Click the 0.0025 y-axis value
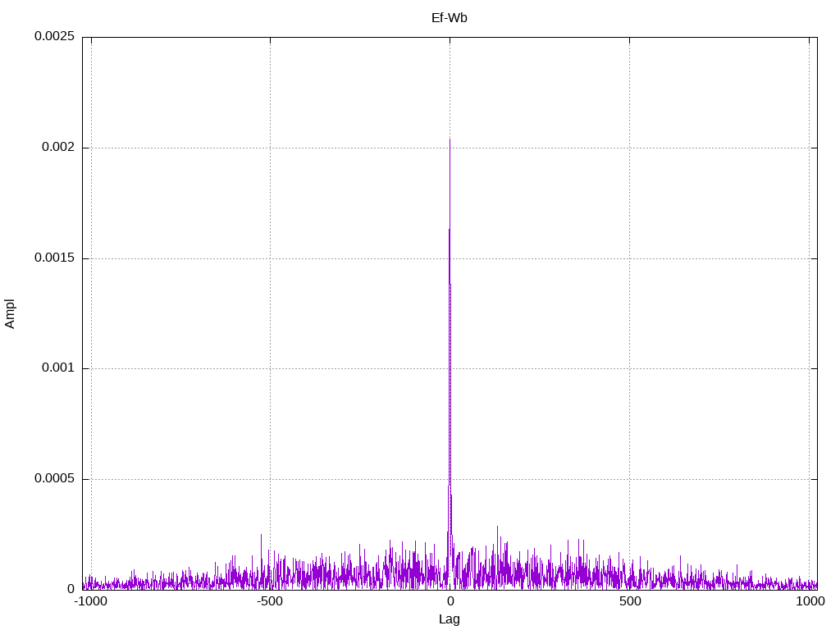Screen dimensions: 840x630 tap(54, 36)
